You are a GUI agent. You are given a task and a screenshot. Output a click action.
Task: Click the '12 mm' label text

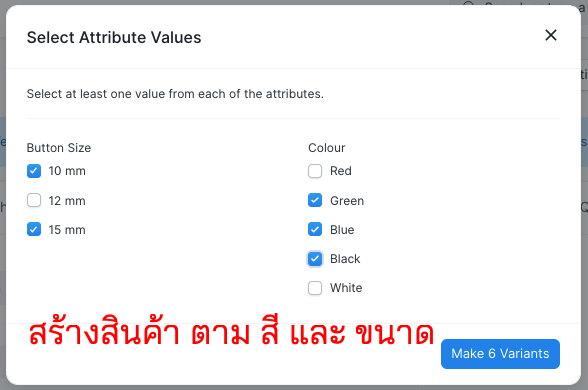(67, 201)
